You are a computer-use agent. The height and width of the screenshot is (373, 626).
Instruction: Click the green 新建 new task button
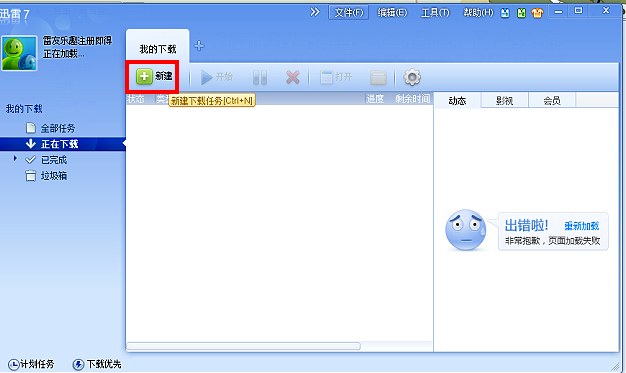point(154,76)
